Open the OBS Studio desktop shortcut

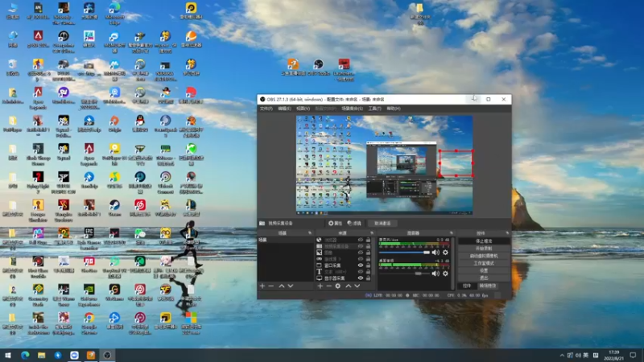318,67
